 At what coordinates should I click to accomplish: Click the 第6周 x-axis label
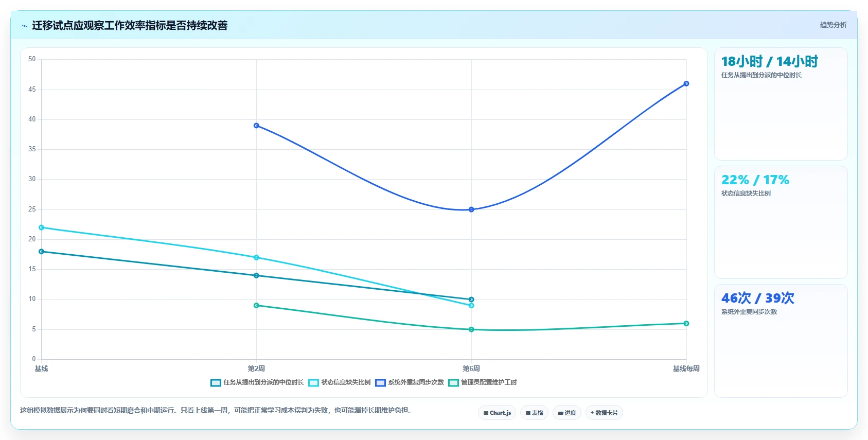point(471,368)
